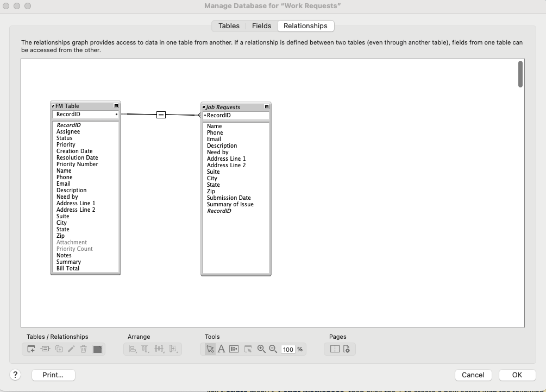Open the FM Table header disclosure arrow

(x=53, y=105)
